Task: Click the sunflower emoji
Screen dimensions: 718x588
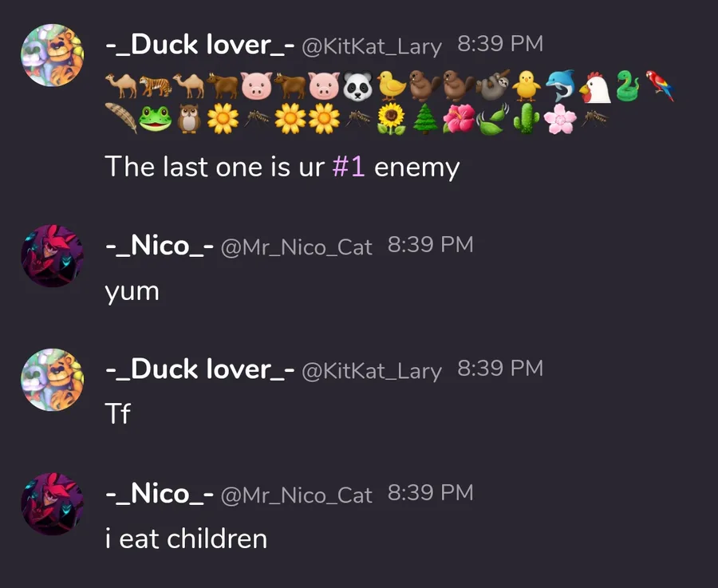Action: click(x=392, y=119)
